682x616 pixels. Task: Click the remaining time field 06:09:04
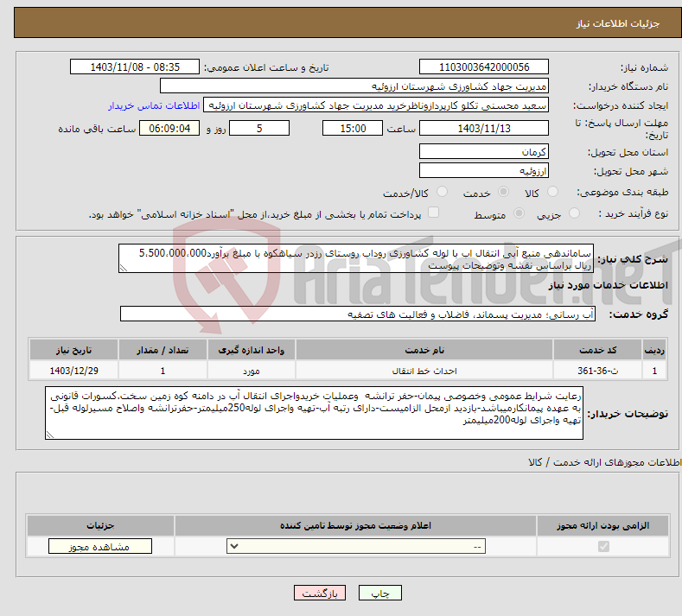169,128
